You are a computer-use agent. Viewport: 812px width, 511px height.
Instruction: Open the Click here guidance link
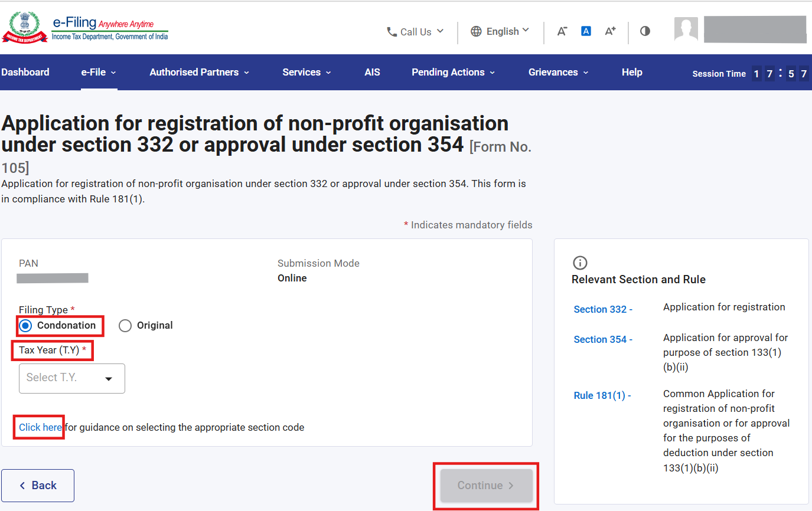(40, 427)
